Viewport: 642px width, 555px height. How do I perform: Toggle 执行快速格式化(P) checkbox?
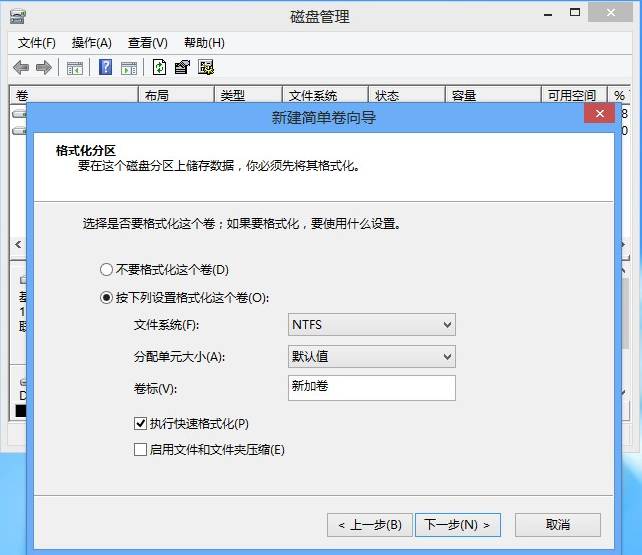coord(191,424)
